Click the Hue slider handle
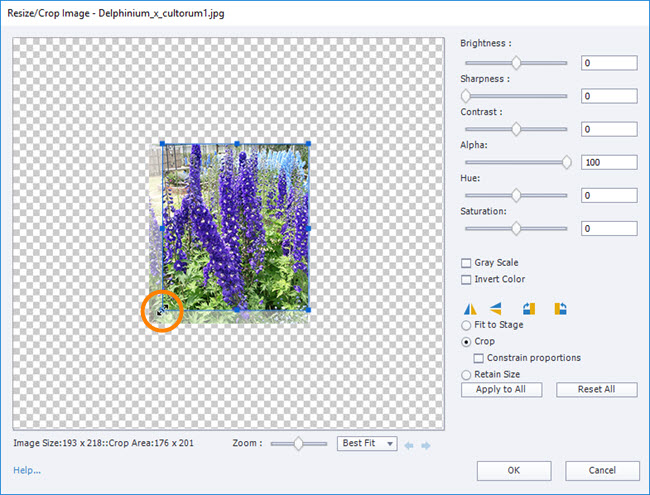This screenshot has height=495, width=650. (516, 195)
